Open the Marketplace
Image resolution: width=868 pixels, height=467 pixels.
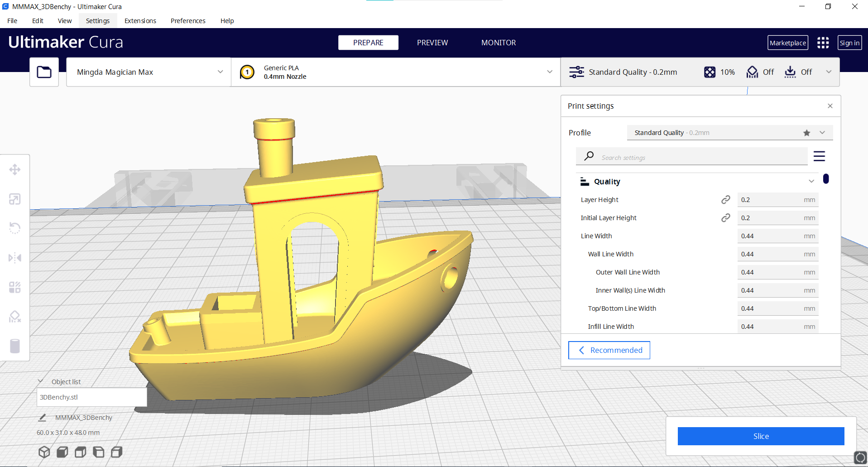tap(788, 43)
